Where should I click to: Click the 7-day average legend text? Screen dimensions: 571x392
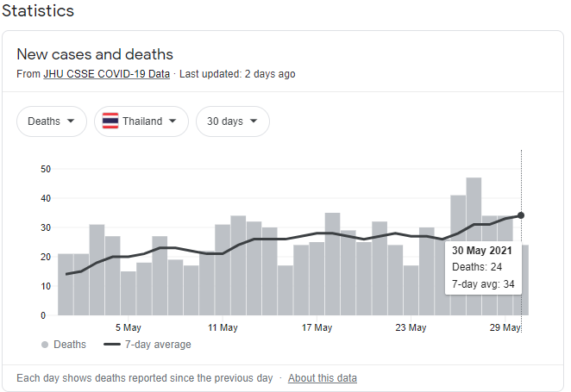click(159, 345)
